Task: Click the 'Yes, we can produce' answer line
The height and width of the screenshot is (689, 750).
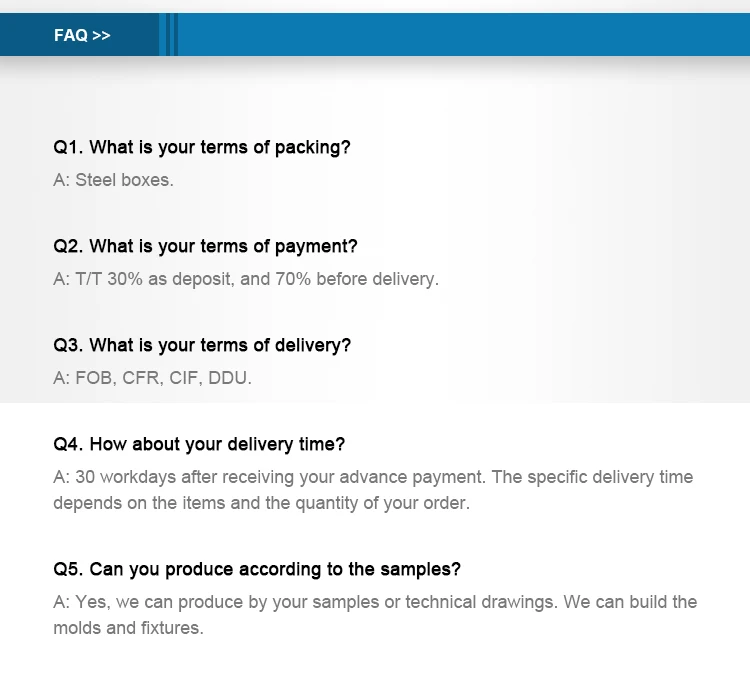Action: pyautogui.click(x=374, y=602)
